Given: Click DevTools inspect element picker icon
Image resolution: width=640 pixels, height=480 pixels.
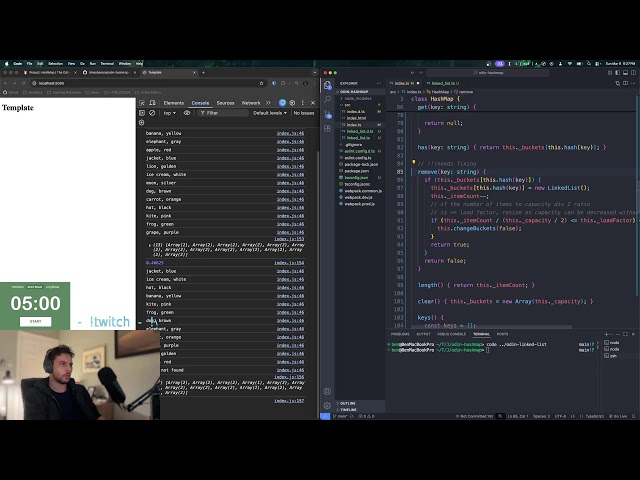Looking at the screenshot, I should (142, 103).
